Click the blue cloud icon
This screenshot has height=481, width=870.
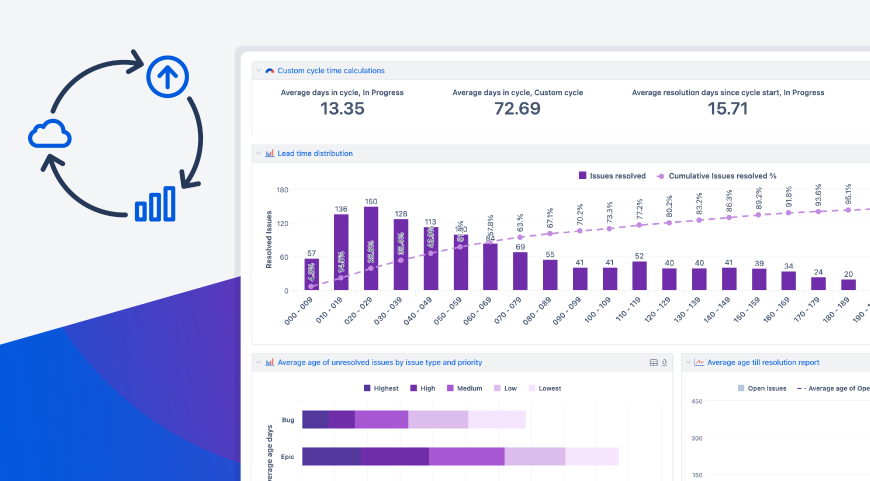(x=50, y=134)
